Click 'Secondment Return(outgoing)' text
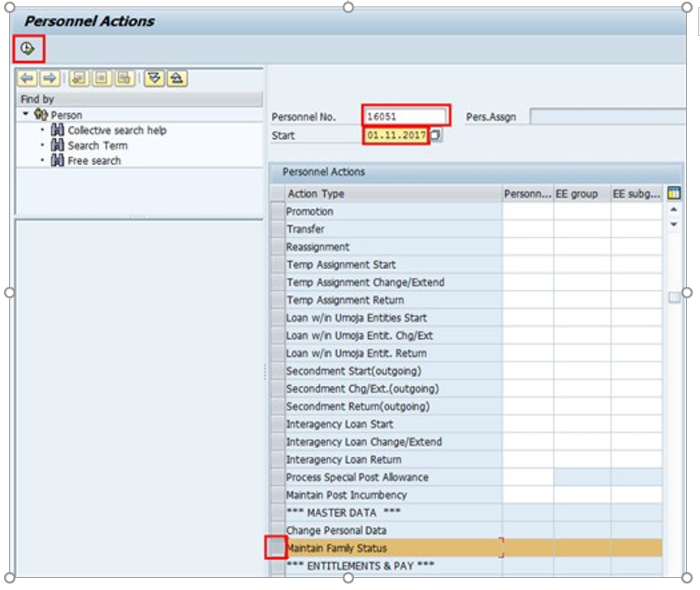The image size is (700, 590). [358, 406]
